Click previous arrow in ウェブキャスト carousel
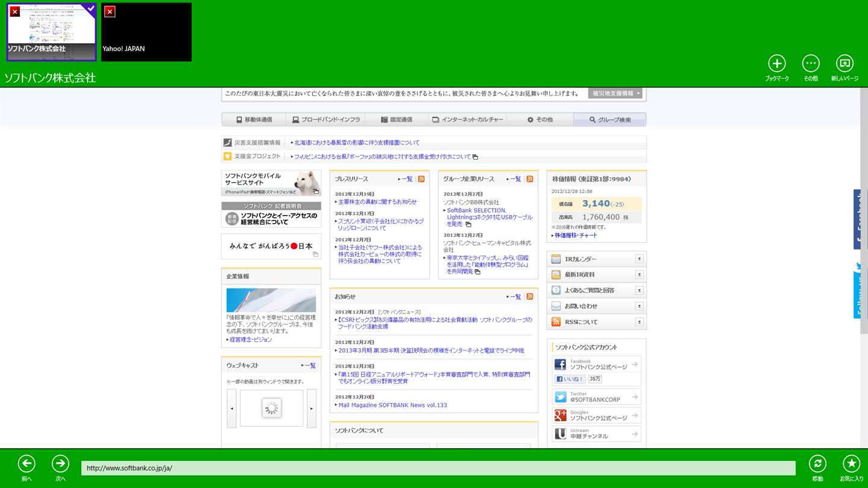 coord(231,408)
